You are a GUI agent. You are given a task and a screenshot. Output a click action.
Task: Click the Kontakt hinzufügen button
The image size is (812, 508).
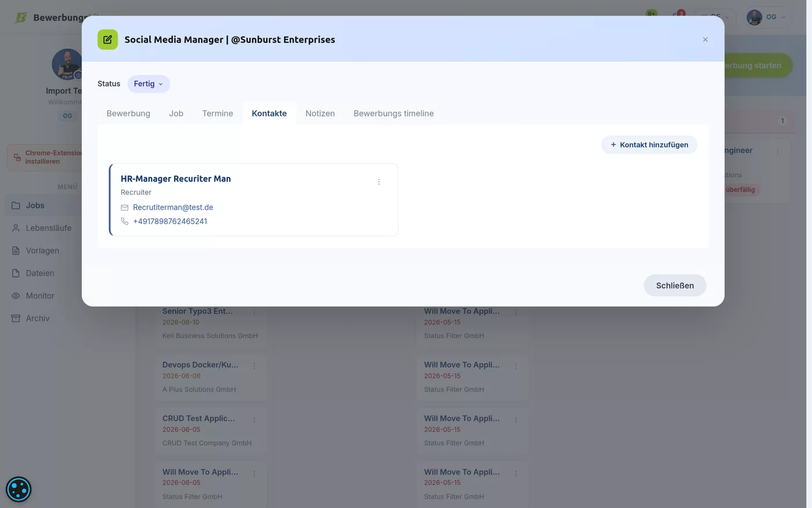click(x=649, y=145)
